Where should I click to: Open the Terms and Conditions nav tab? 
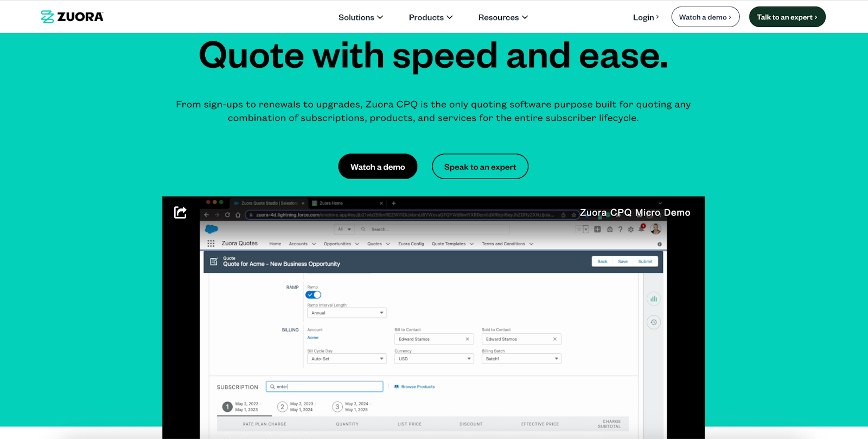pyautogui.click(x=503, y=244)
